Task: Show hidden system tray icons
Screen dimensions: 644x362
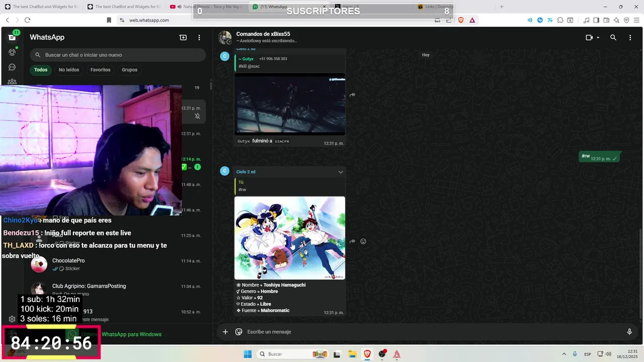Action: [563, 354]
